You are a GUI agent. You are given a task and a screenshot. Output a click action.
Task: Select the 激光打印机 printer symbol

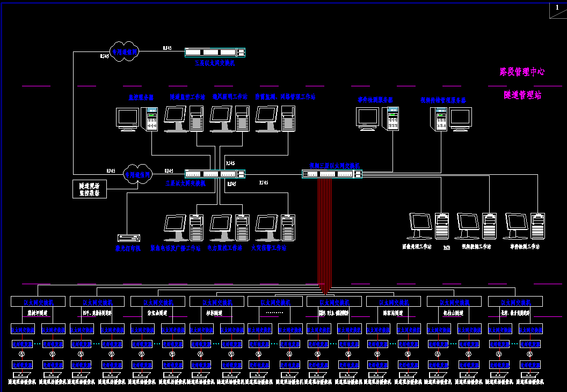pyautogui.click(x=129, y=238)
